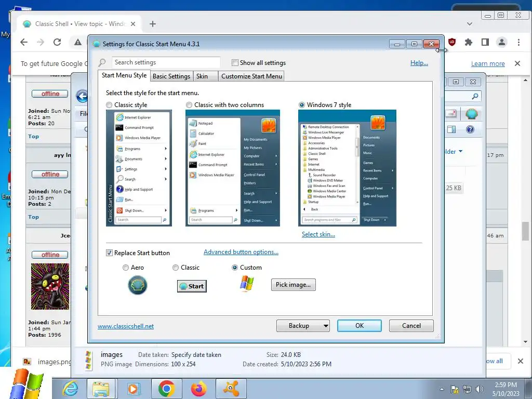The height and width of the screenshot is (399, 532).
Task: Toggle the Show all settings checkbox
Action: [x=235, y=63]
